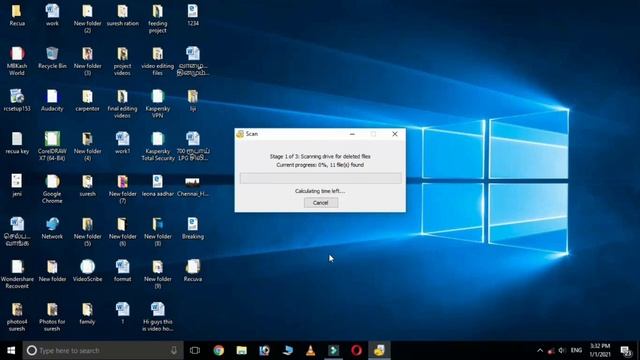
Task: Select the New folder (4) icon
Action: 87,146
